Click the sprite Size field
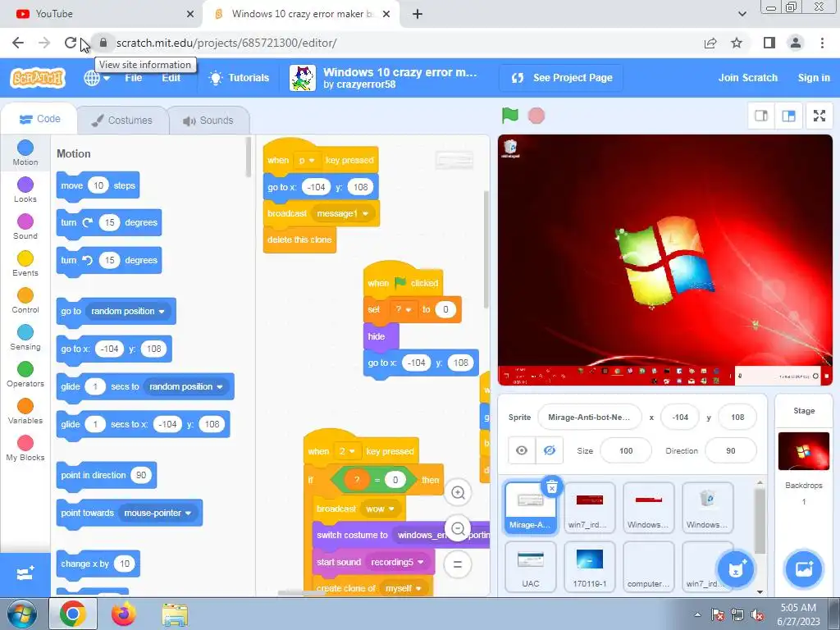The height and width of the screenshot is (630, 840). (x=626, y=450)
